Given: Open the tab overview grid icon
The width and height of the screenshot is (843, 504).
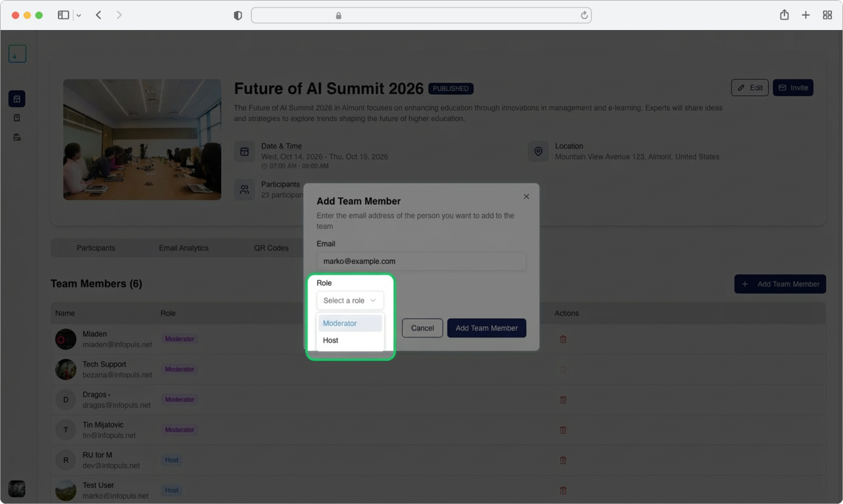Looking at the screenshot, I should pos(827,15).
